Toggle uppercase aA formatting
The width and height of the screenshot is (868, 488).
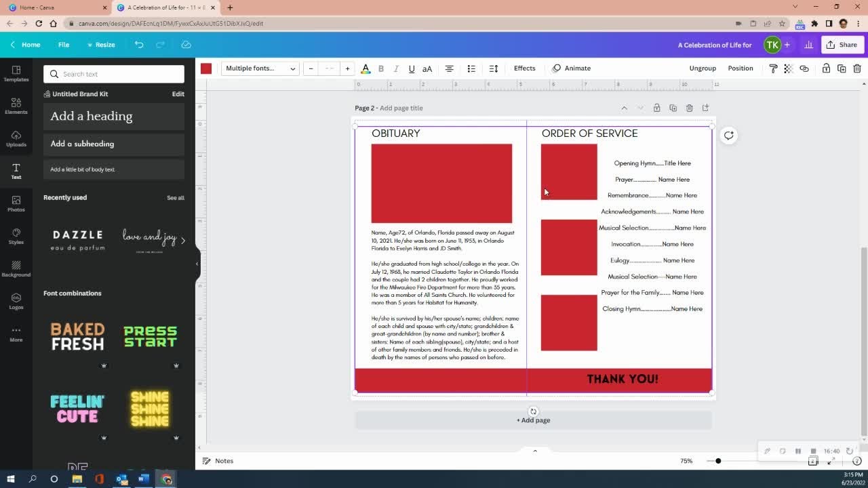[x=427, y=68]
